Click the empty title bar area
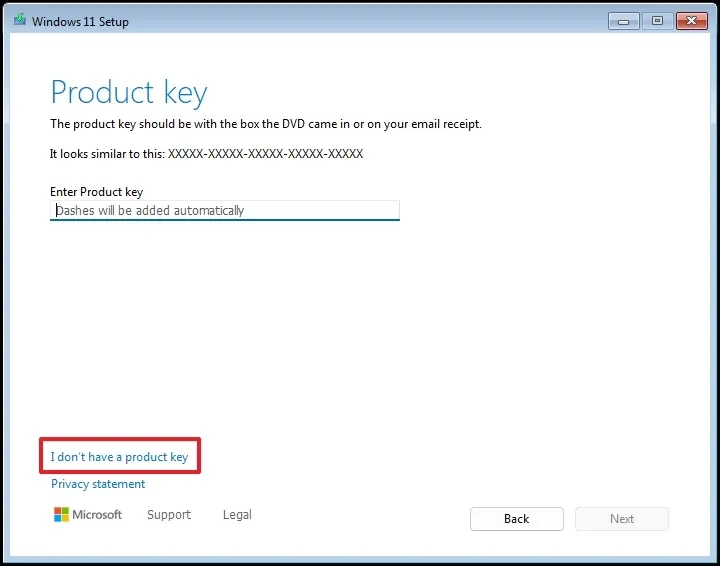 370,21
